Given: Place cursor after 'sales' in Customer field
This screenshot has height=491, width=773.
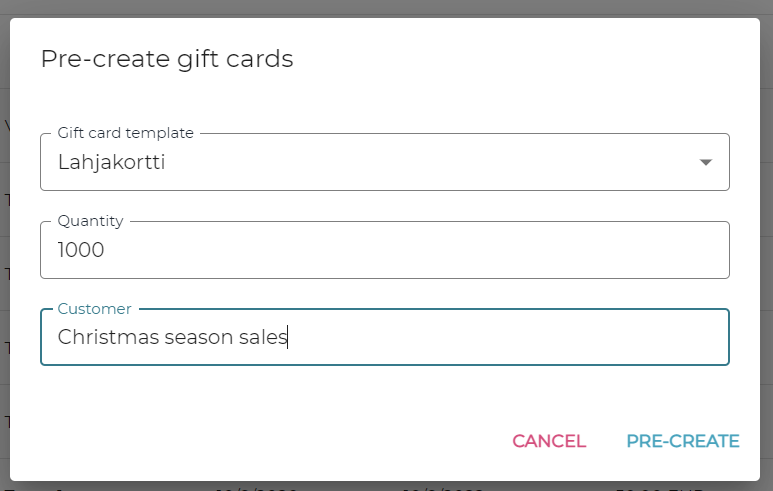Looking at the screenshot, I should point(288,338).
